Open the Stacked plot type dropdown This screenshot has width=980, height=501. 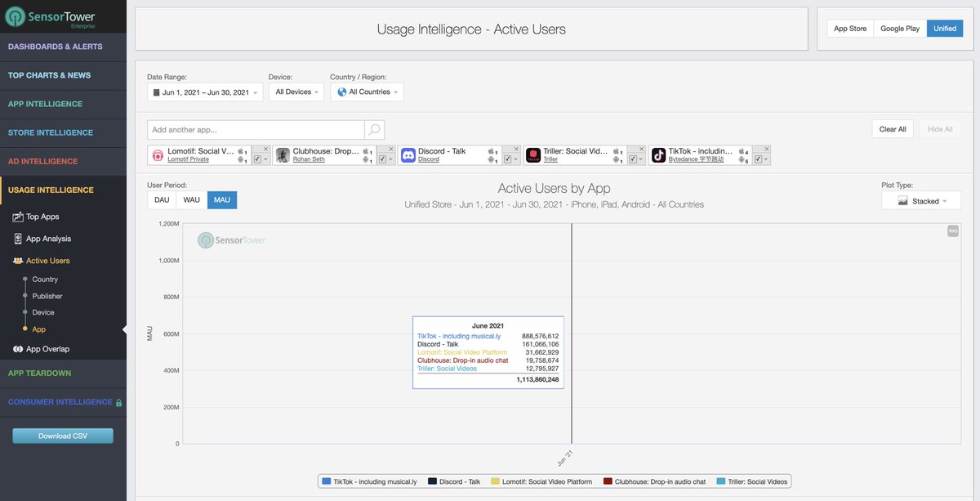pyautogui.click(x=921, y=201)
